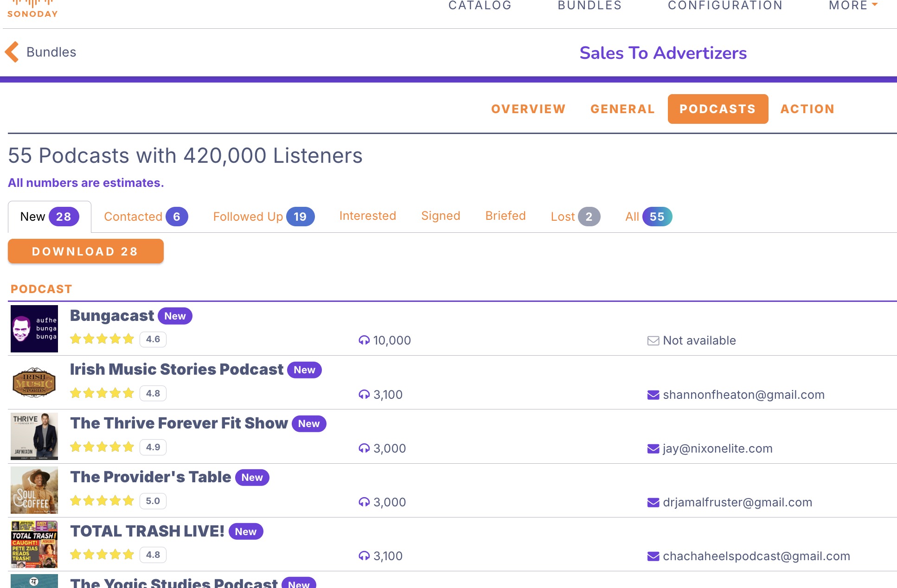The height and width of the screenshot is (588, 897).
Task: Click the star rating for Bungacast
Action: pos(102,339)
